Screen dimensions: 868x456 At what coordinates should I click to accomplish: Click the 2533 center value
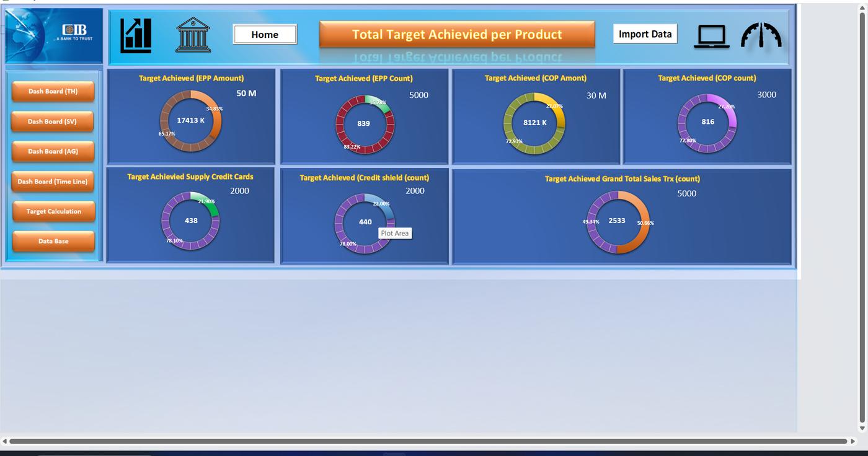[x=617, y=221]
